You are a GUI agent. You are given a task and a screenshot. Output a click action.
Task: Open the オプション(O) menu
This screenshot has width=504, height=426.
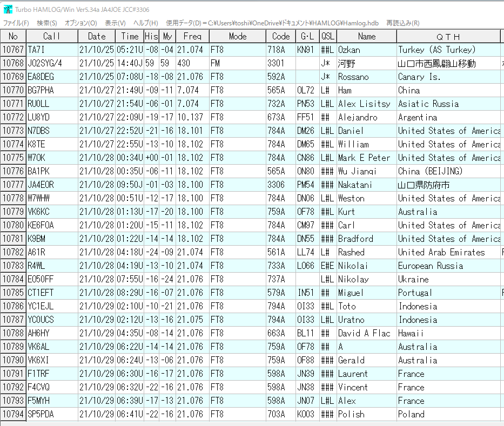(80, 23)
